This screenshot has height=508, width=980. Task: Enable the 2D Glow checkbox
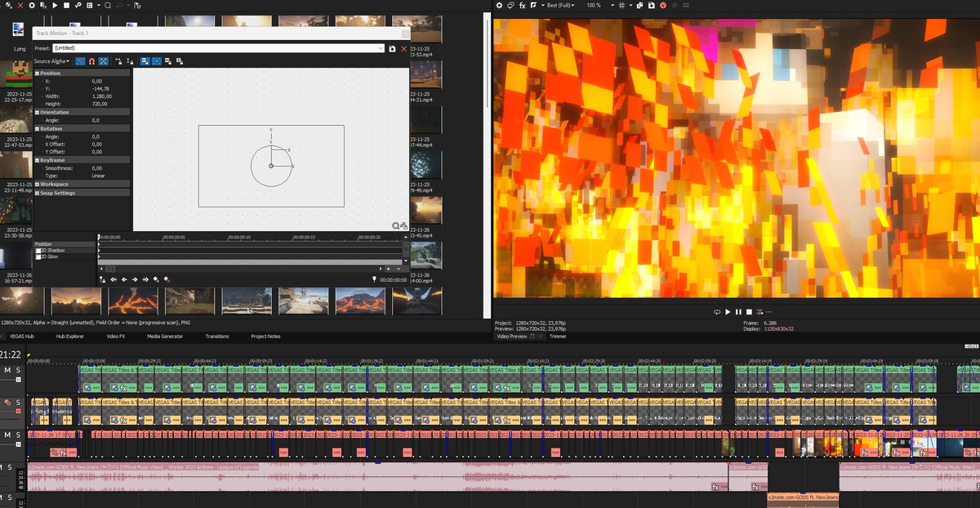pyautogui.click(x=37, y=256)
